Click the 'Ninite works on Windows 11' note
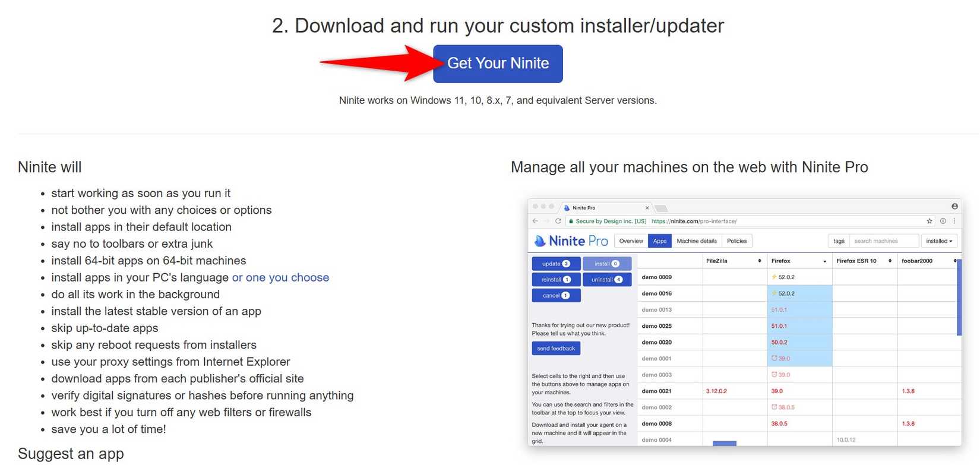This screenshot has height=465, width=980. (498, 100)
